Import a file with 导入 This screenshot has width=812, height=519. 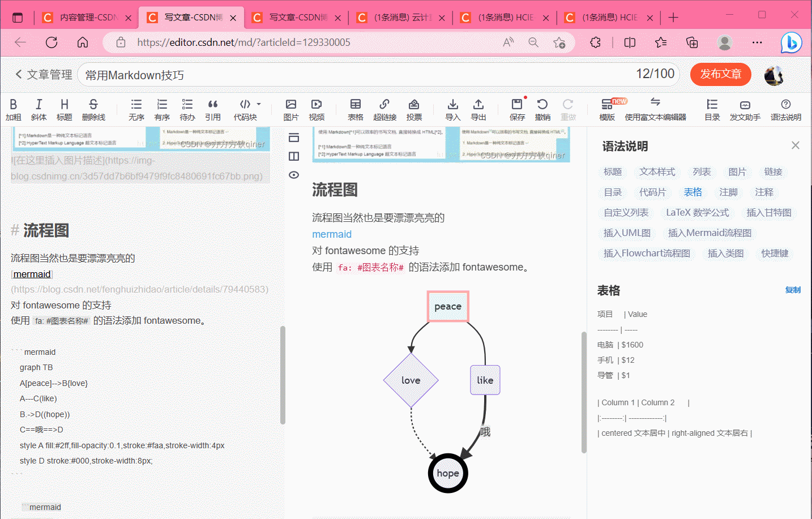click(x=453, y=110)
